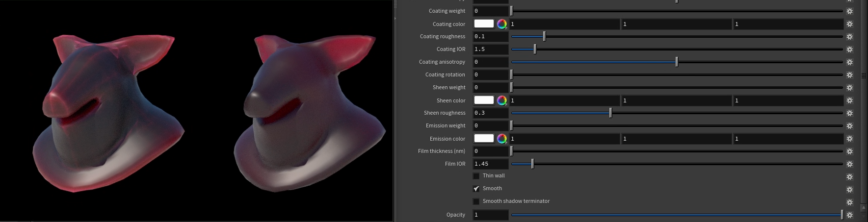Click the Emission weight slider handle
The image size is (868, 222).
tap(511, 125)
